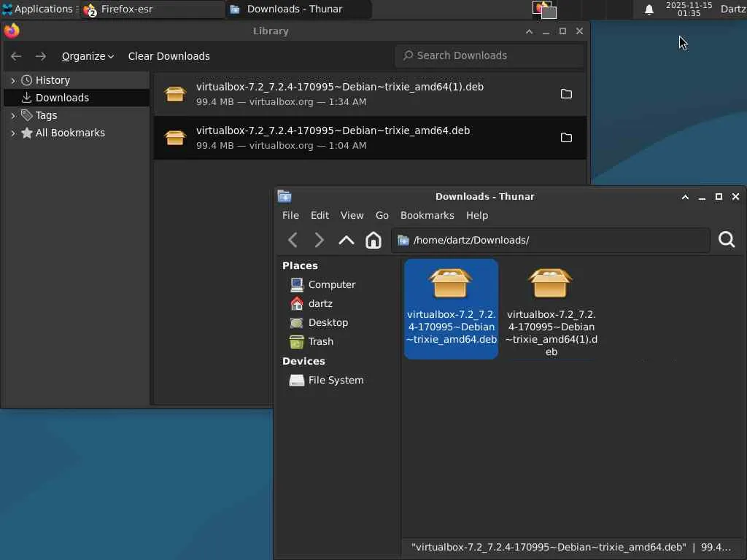The image size is (747, 560).
Task: Go forward in Thunar navigation
Action: (x=320, y=240)
